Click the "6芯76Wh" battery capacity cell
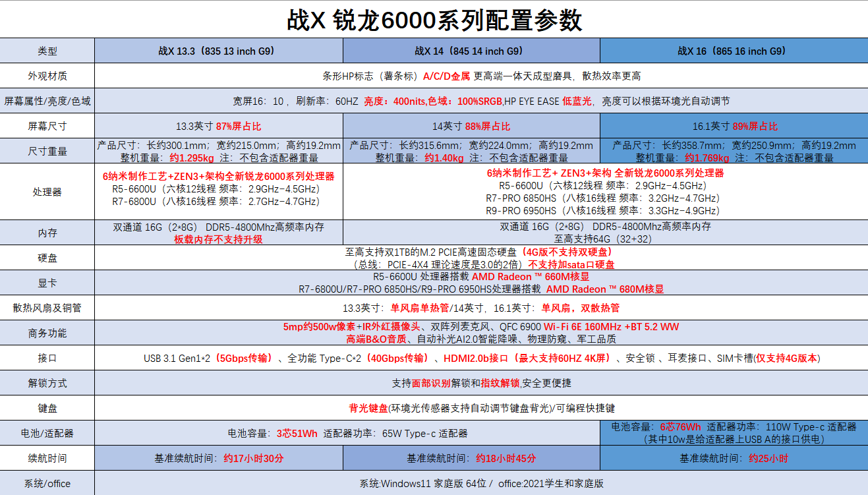868x495 pixels. [734, 433]
